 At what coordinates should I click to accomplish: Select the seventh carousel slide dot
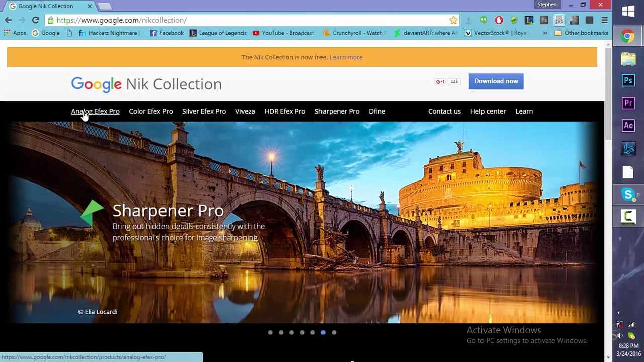[x=334, y=332]
